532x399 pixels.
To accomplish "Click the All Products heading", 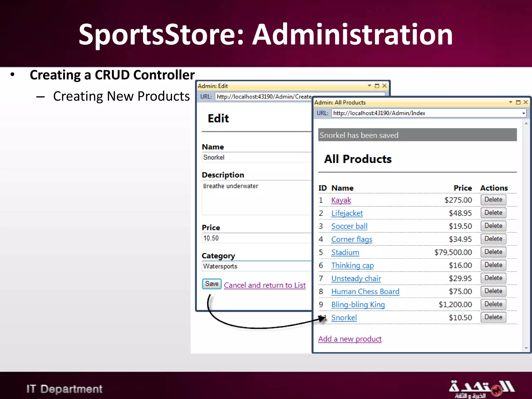I will point(358,159).
